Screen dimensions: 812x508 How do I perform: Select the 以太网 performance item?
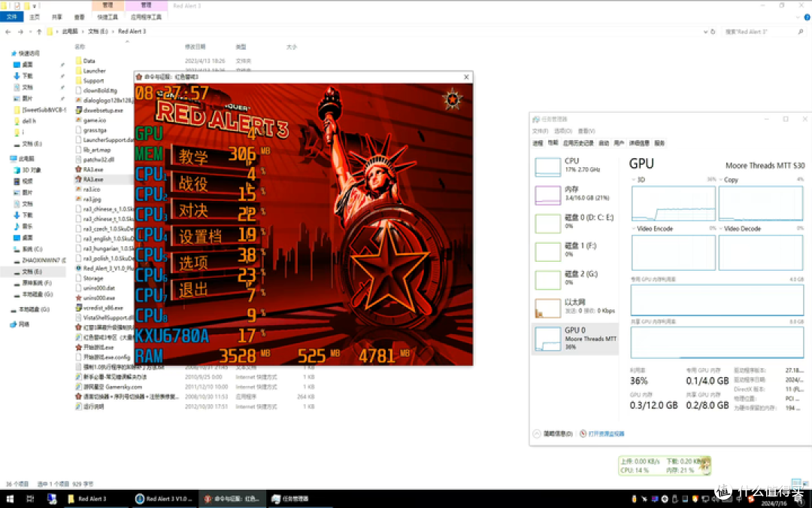[x=575, y=308]
